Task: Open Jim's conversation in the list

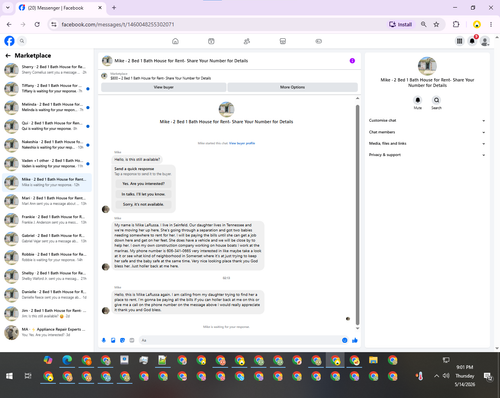Action: click(47, 313)
